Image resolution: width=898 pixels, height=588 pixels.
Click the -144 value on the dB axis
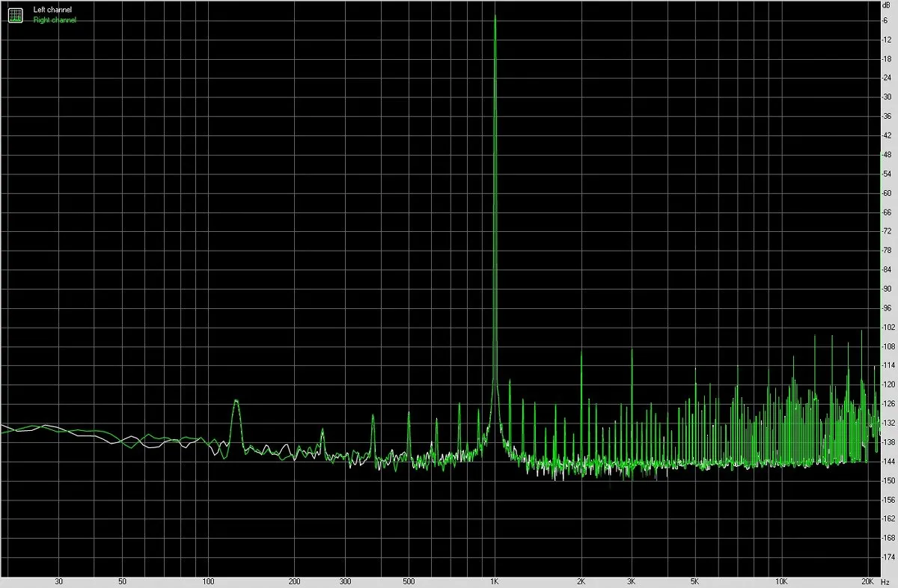(888, 462)
